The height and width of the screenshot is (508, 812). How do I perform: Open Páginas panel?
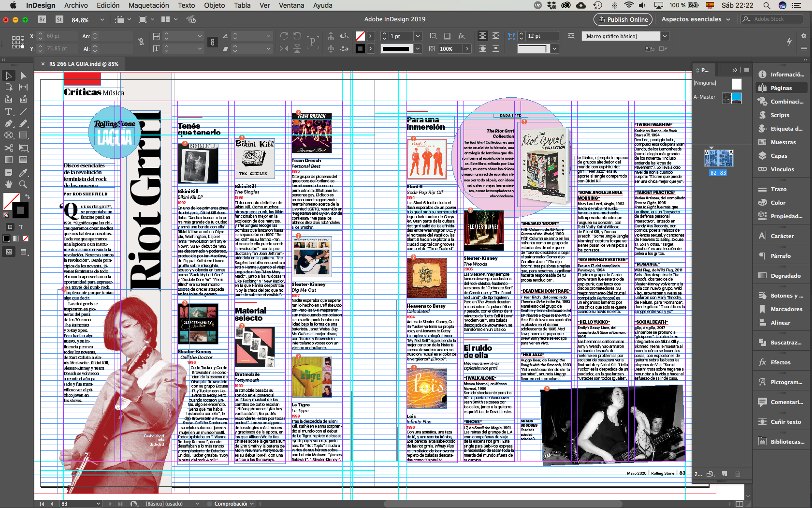pos(781,88)
